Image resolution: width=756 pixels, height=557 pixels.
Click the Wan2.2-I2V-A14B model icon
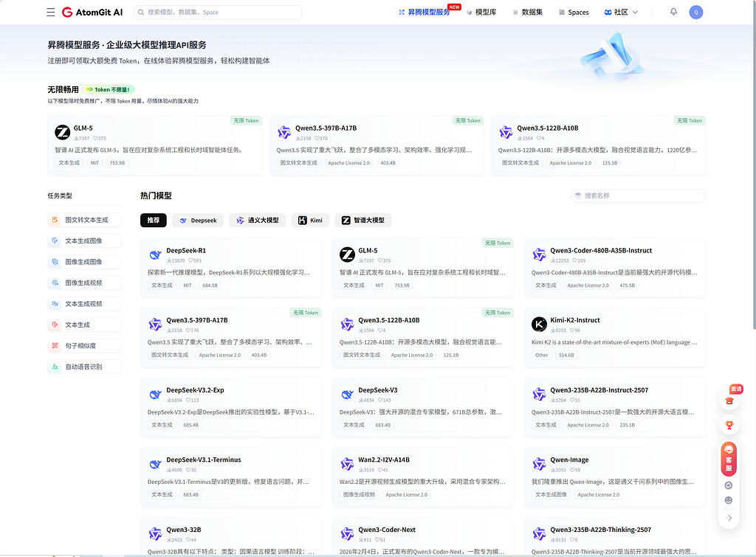click(347, 463)
